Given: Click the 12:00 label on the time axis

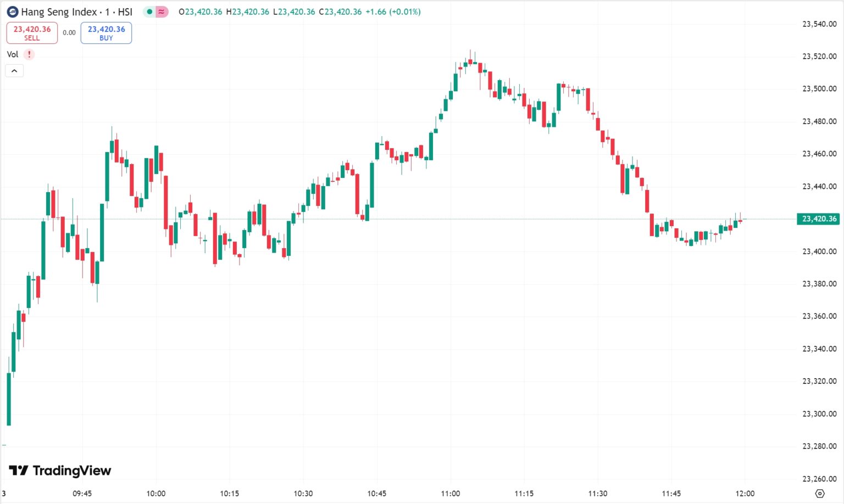Looking at the screenshot, I should 745,494.
